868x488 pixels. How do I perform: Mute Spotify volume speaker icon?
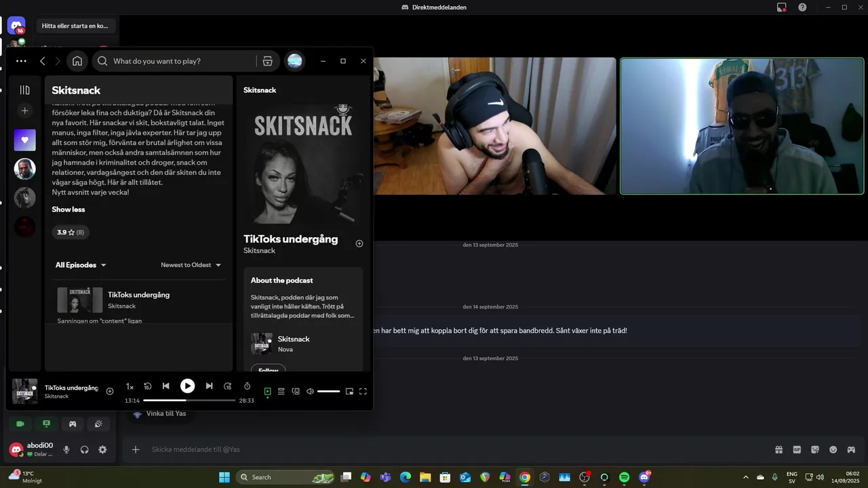310,391
